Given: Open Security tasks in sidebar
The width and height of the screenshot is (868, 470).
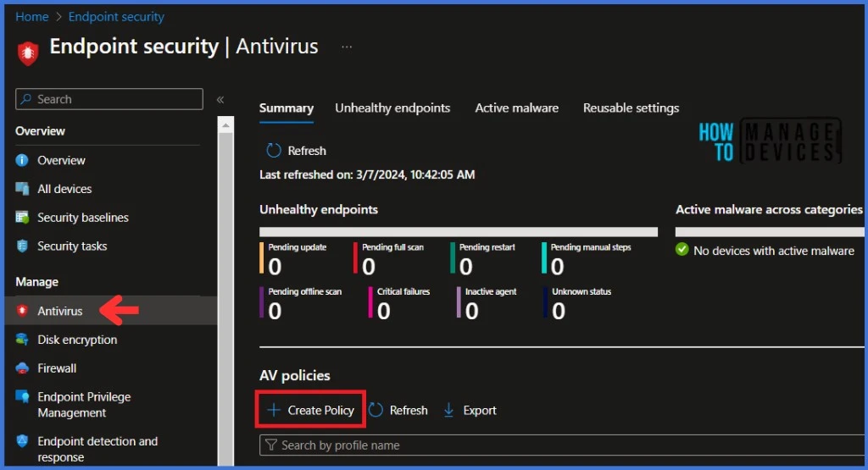Looking at the screenshot, I should pos(73,246).
